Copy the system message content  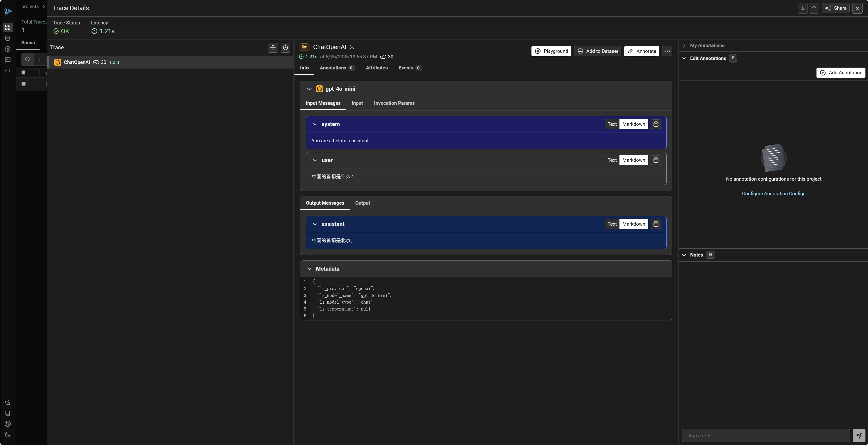[x=656, y=124]
